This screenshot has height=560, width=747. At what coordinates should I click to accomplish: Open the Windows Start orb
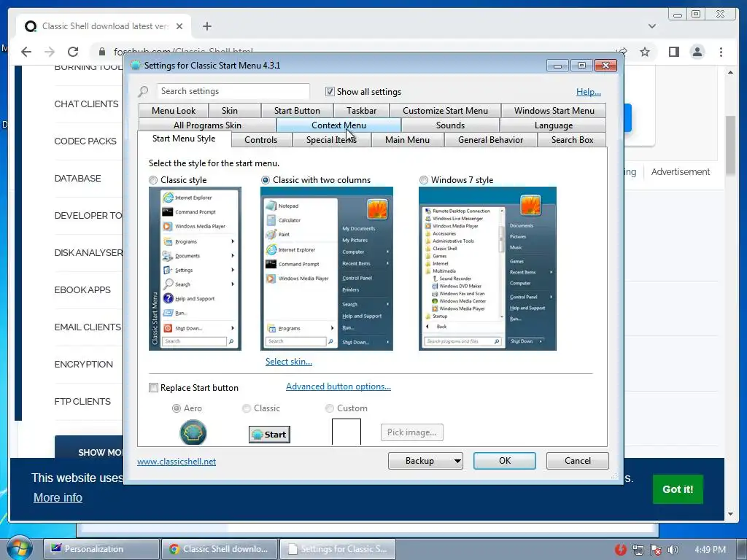pos(19,548)
